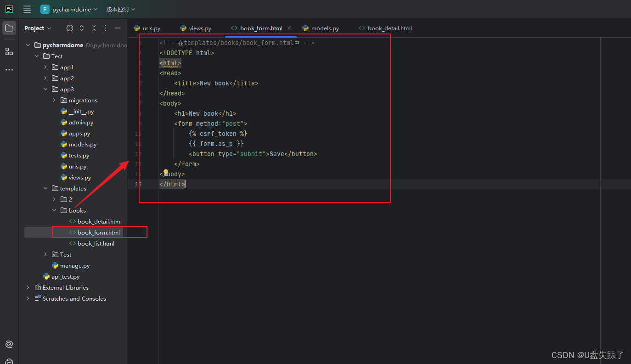
Task: Collapse all nodes with the collapse icon
Action: point(93,28)
